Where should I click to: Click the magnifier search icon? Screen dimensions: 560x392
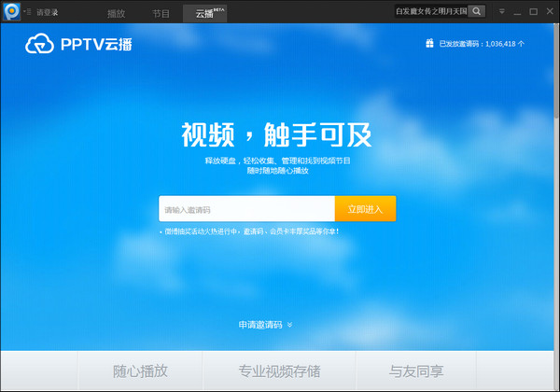coord(476,11)
